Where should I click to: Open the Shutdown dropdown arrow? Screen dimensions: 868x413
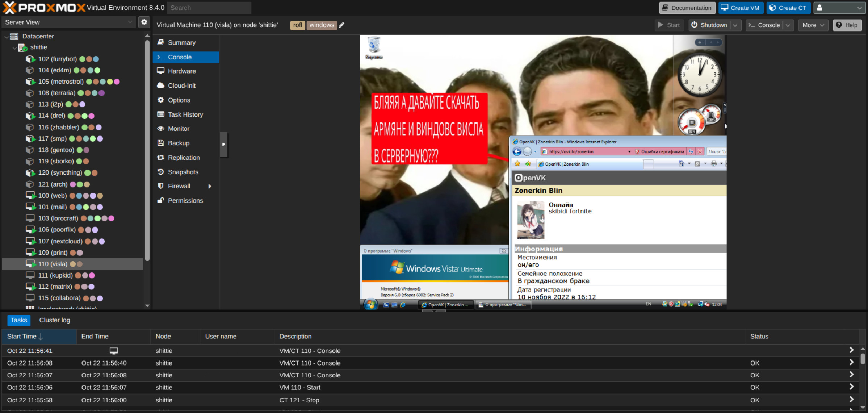[735, 25]
